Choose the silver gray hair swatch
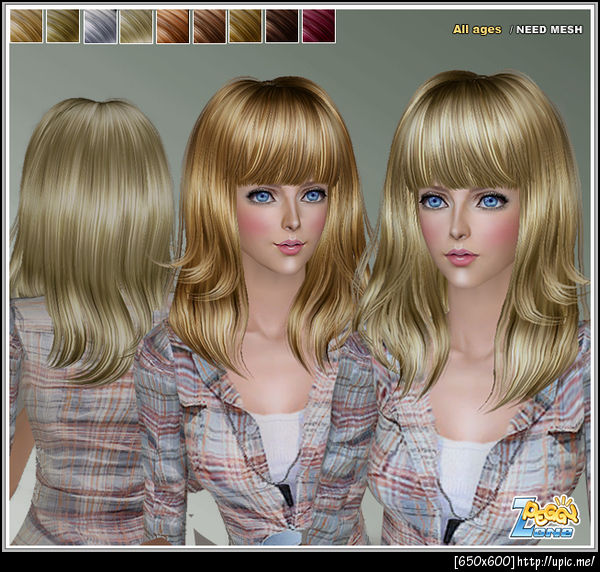 coord(100,26)
